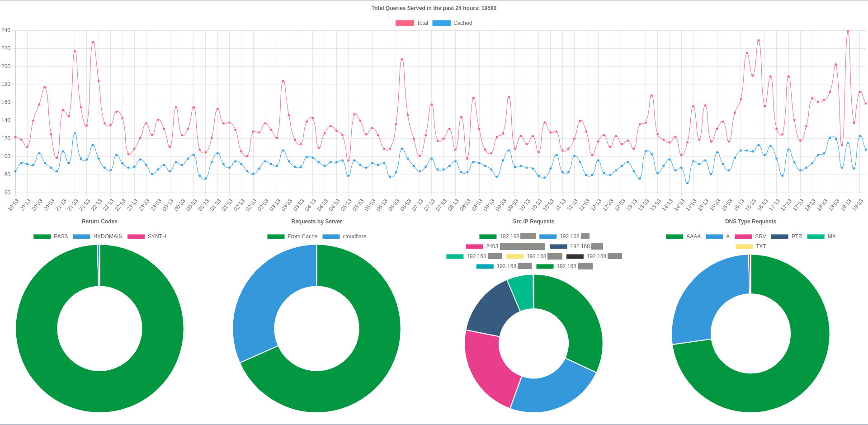Click the 19:53 x-axis time label
This screenshot has height=425, width=868.
(x=14, y=205)
